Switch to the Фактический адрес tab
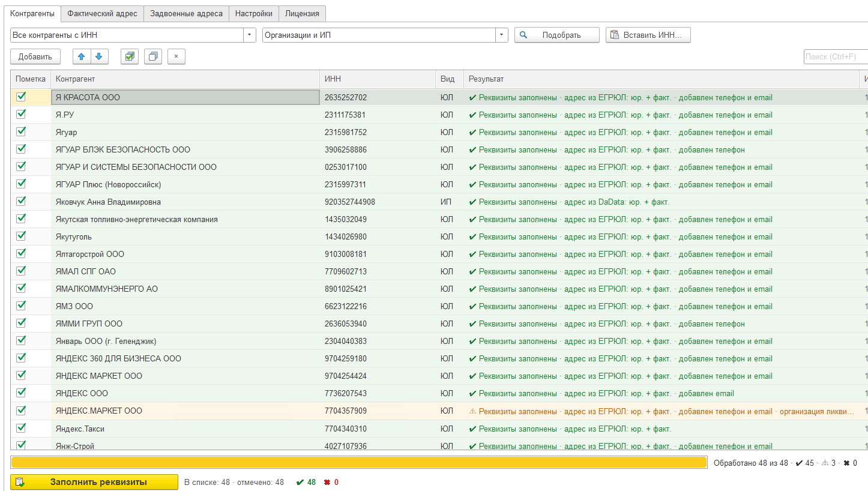Image resolution: width=868 pixels, height=491 pixels. pos(102,13)
